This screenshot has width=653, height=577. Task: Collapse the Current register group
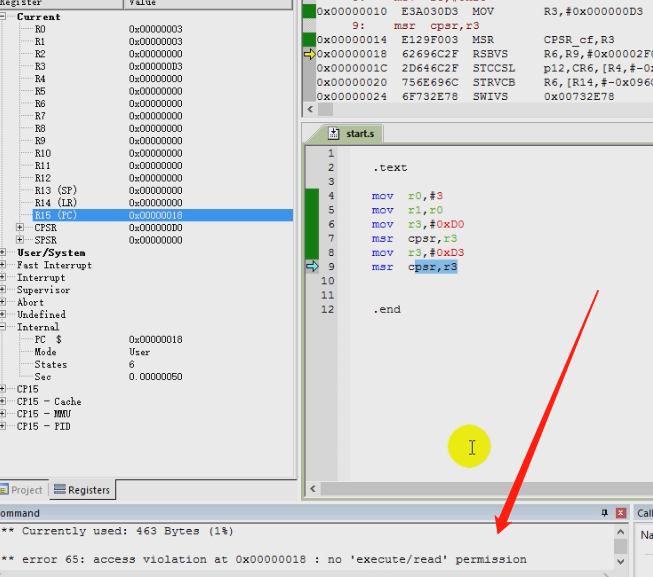point(6,17)
